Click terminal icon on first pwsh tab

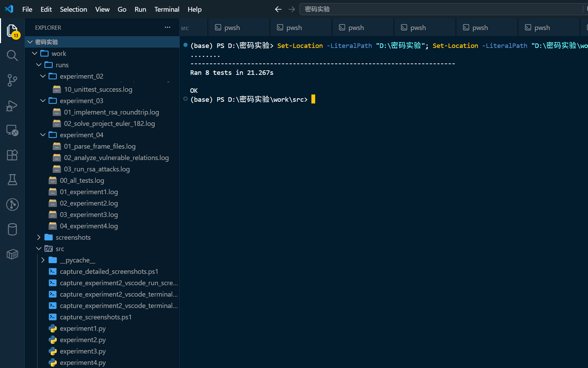pyautogui.click(x=218, y=27)
